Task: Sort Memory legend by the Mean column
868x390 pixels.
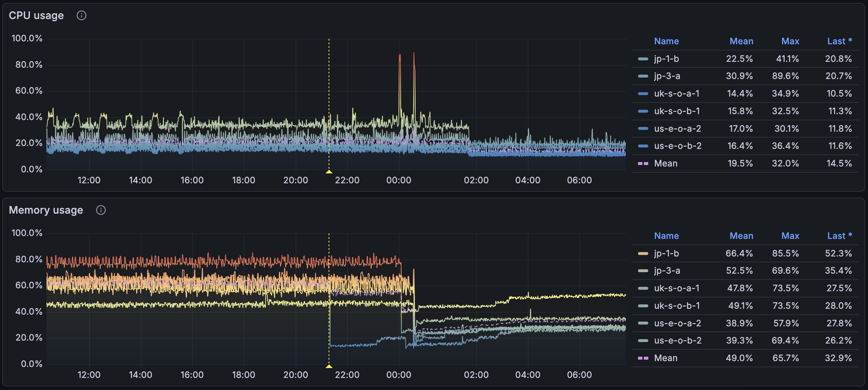Action: [x=742, y=236]
